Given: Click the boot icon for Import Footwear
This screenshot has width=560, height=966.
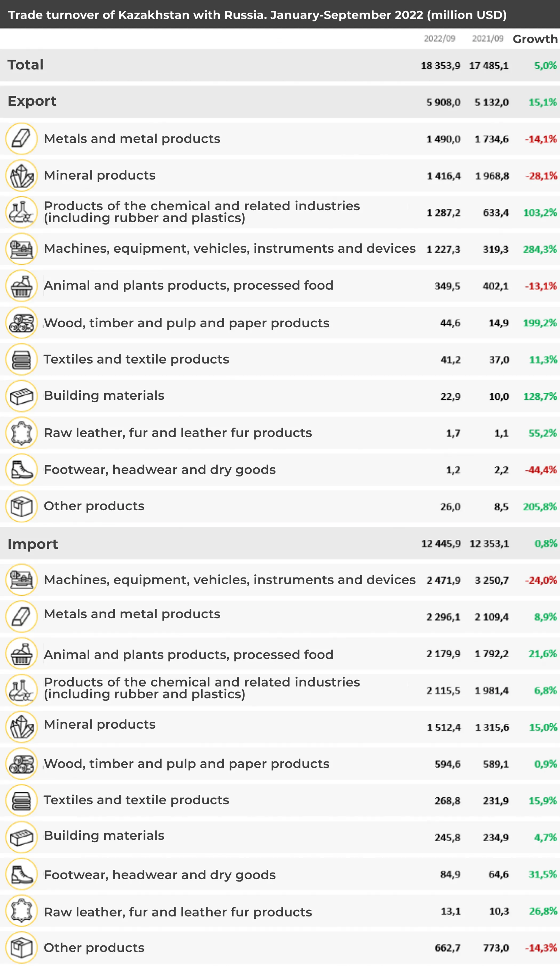Looking at the screenshot, I should point(21,874).
